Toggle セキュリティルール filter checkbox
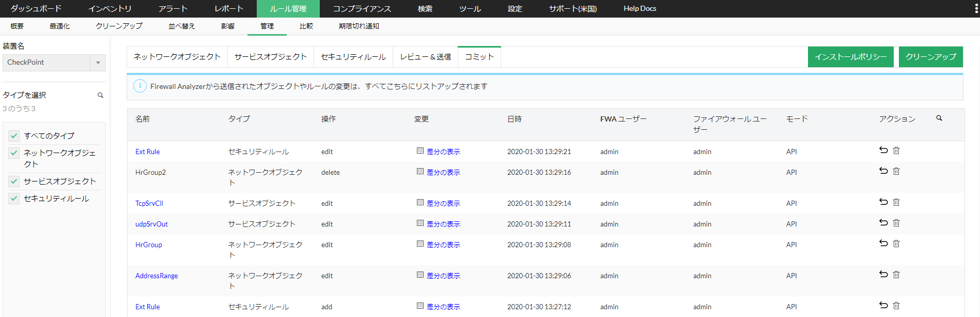The height and width of the screenshot is (317, 980). tap(14, 199)
